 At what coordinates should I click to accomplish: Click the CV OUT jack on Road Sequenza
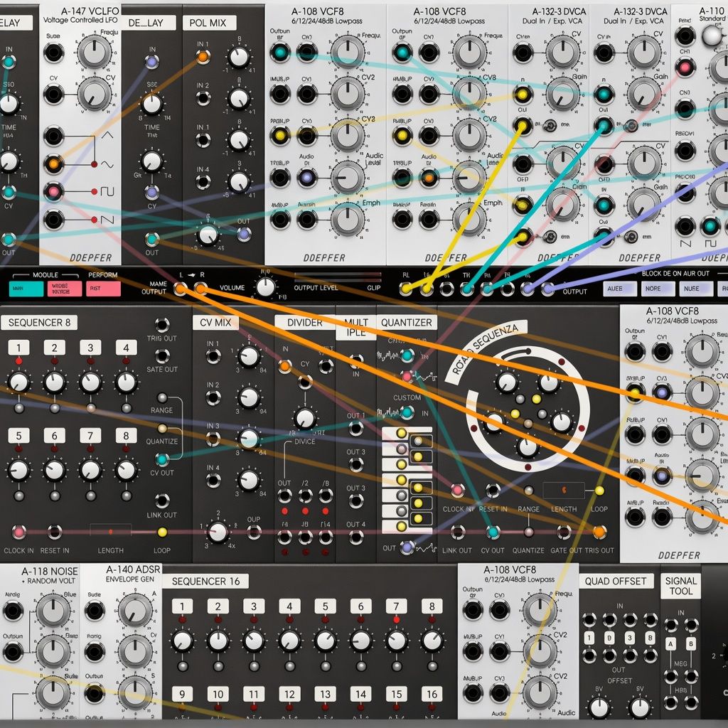tap(493, 532)
